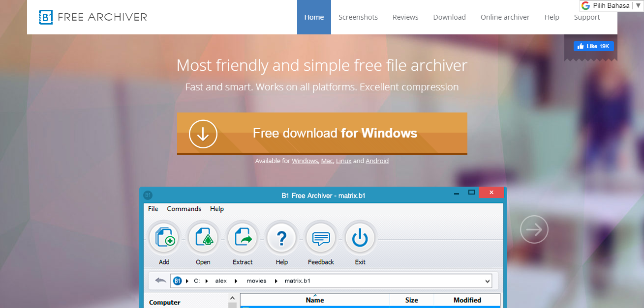Follow the Android platform link
The image size is (644, 308).
click(x=377, y=161)
